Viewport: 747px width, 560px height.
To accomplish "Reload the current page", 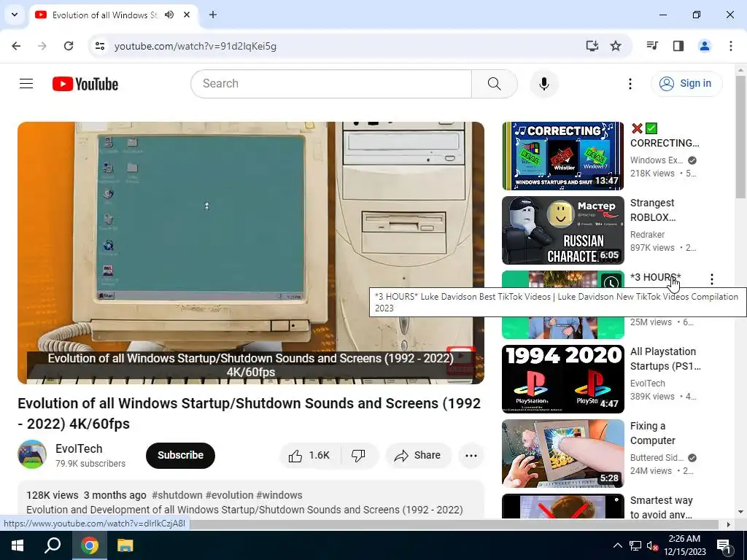I will pos(69,46).
